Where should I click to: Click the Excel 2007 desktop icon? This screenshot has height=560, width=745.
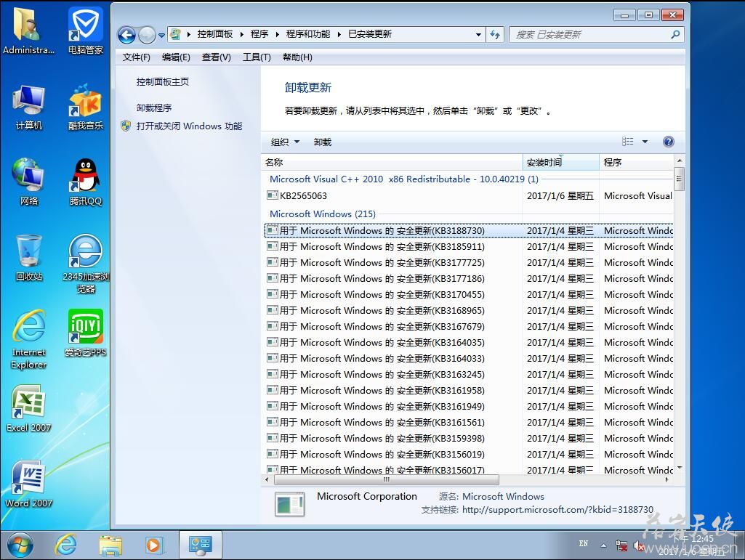point(29,408)
